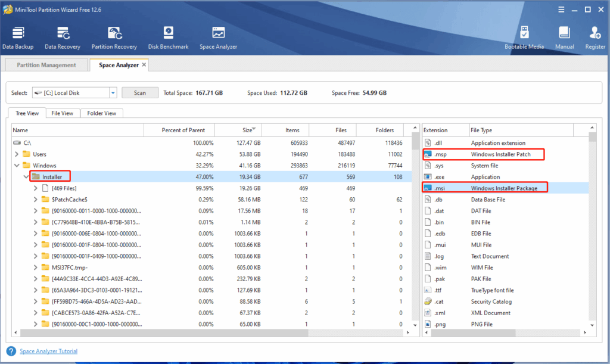Image resolution: width=610 pixels, height=364 pixels.
Task: Switch to the Partition Management tab
Action: [46, 65]
